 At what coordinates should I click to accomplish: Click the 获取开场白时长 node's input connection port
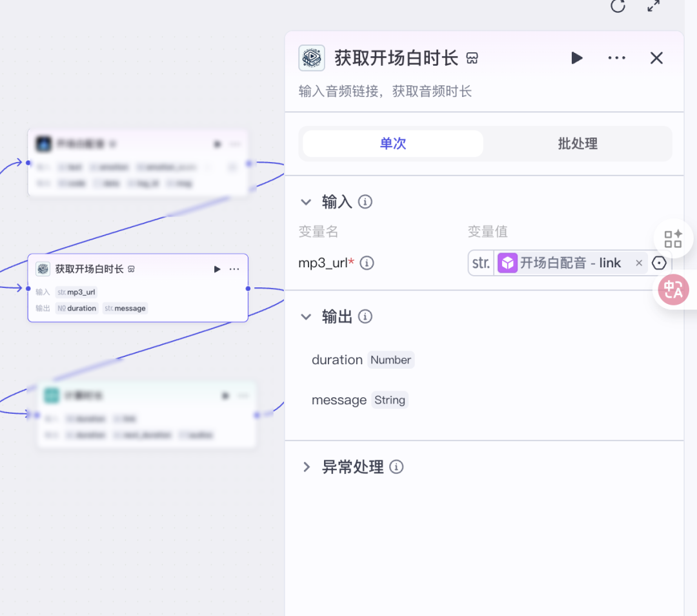point(28,288)
